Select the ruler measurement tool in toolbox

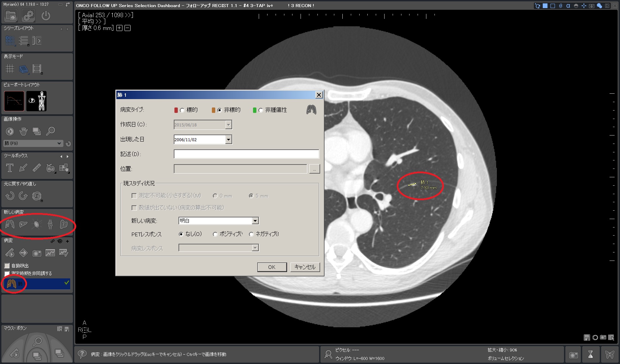(37, 168)
